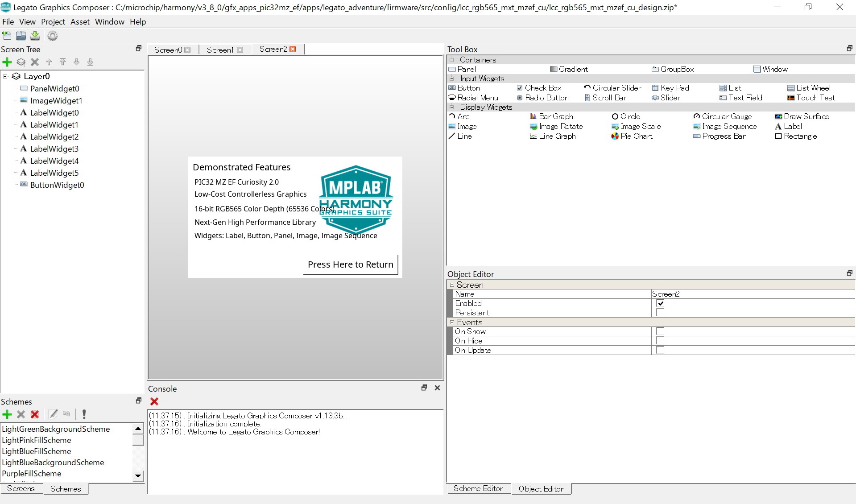The image size is (856, 504).
Task: Enable the On Show event checkbox
Action: click(660, 331)
